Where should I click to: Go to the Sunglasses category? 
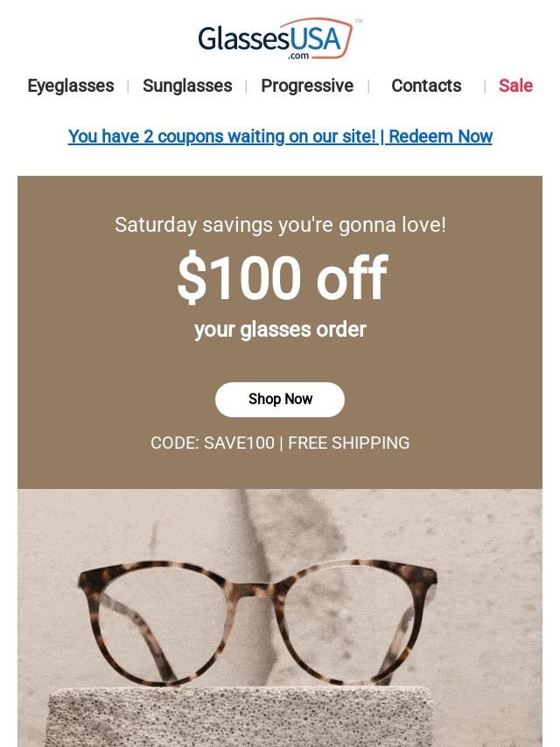click(187, 86)
